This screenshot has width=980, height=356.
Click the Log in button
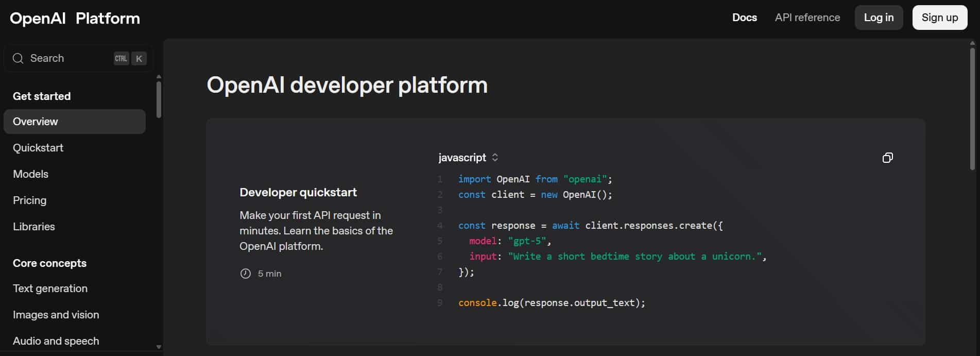coord(879,18)
